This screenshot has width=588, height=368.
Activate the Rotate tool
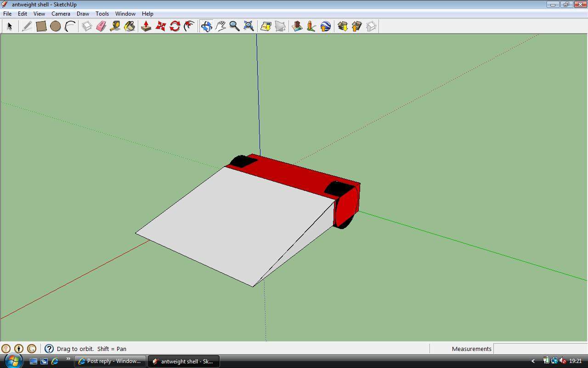(x=175, y=26)
